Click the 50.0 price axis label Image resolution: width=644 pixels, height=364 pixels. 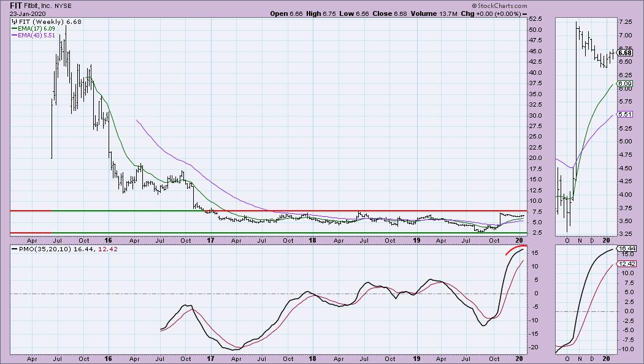click(535, 29)
